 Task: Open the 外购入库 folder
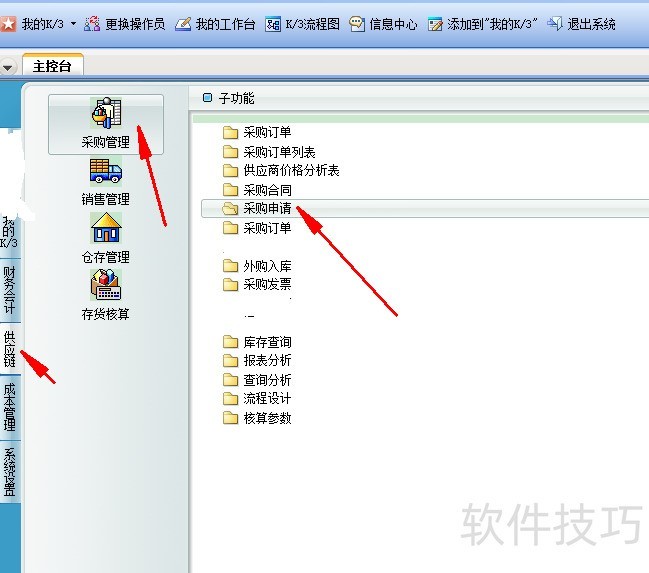click(266, 266)
